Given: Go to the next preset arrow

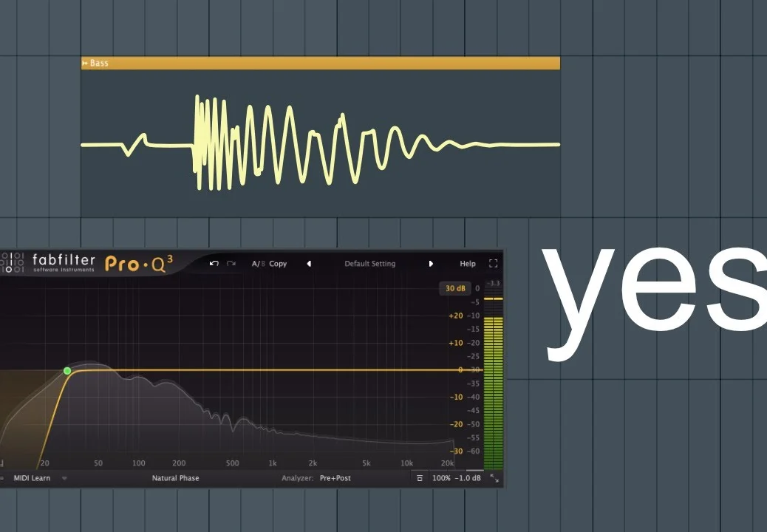Looking at the screenshot, I should tap(431, 264).
